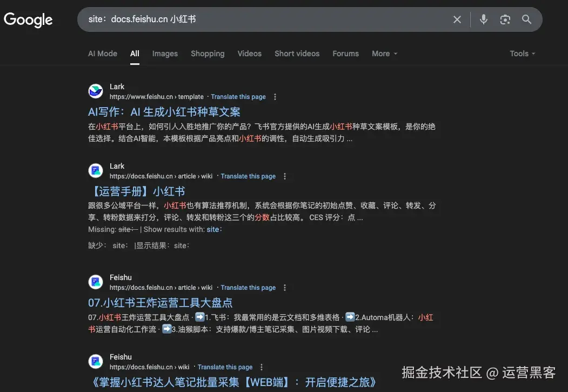Select the Videos search tab
Screen dimensions: 568x392
tap(249, 53)
